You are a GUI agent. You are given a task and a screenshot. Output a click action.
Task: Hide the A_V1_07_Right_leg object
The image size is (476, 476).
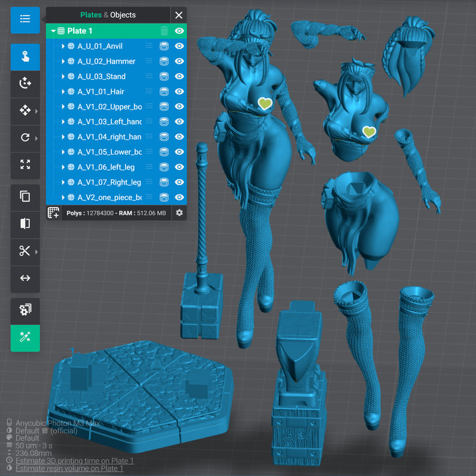[x=179, y=182]
